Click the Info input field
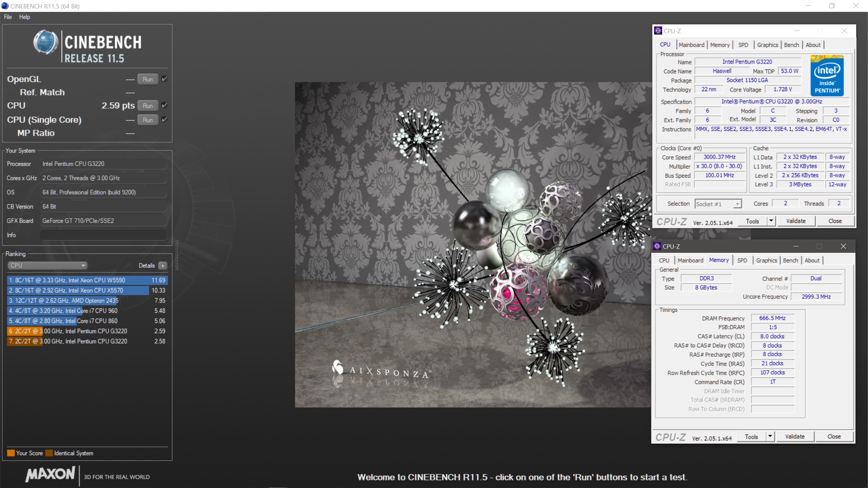The width and height of the screenshot is (868, 488). [x=103, y=235]
